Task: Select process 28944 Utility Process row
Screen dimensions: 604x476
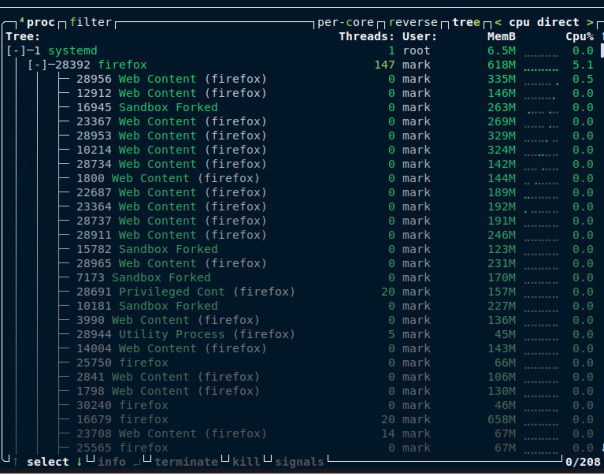Action: [x=300, y=334]
